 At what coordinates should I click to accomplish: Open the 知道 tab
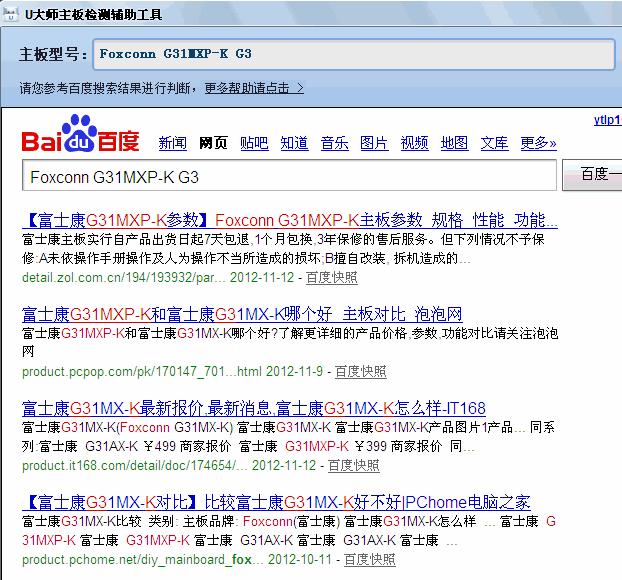tap(294, 143)
